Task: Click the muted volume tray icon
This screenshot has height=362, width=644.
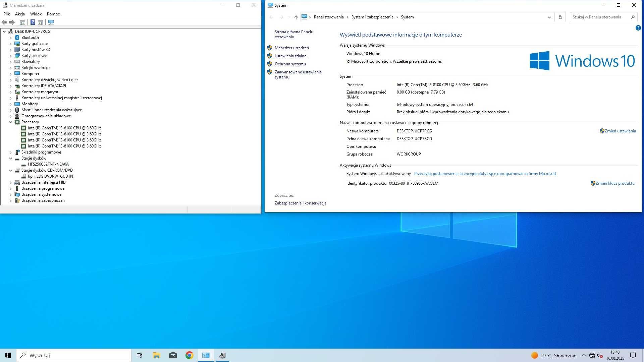Action: click(x=600, y=355)
